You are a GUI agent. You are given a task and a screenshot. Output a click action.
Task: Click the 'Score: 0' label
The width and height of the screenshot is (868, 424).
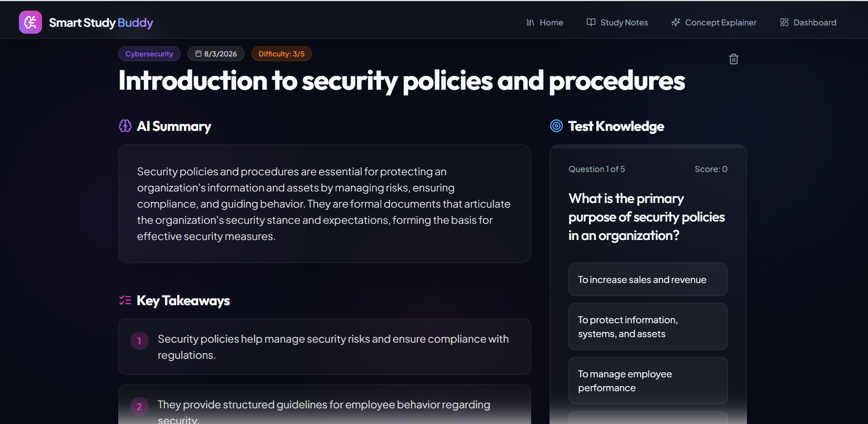[711, 169]
